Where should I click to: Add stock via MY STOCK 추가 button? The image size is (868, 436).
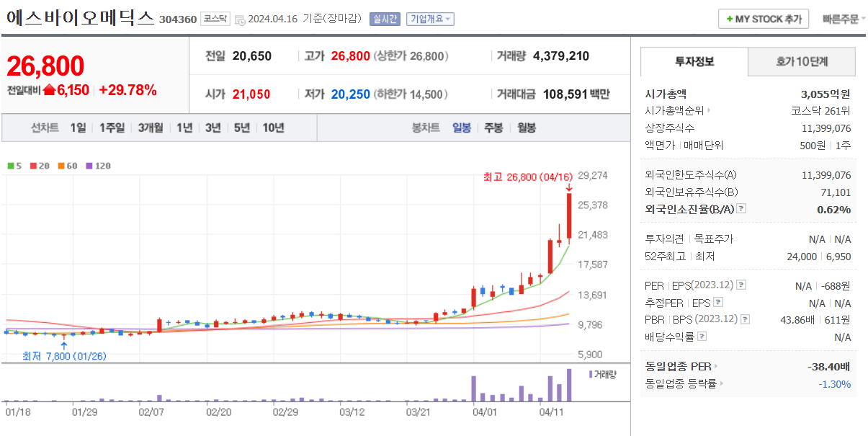(x=764, y=19)
